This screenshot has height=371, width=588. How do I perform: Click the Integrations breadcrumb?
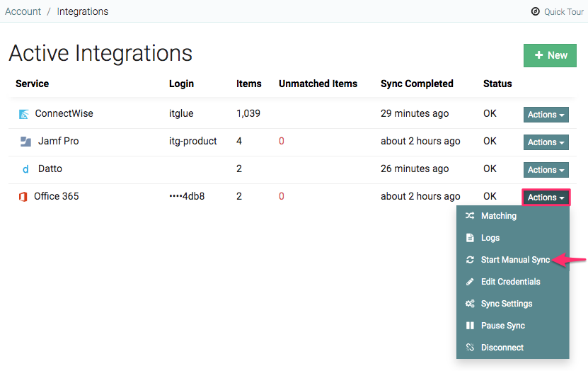83,11
